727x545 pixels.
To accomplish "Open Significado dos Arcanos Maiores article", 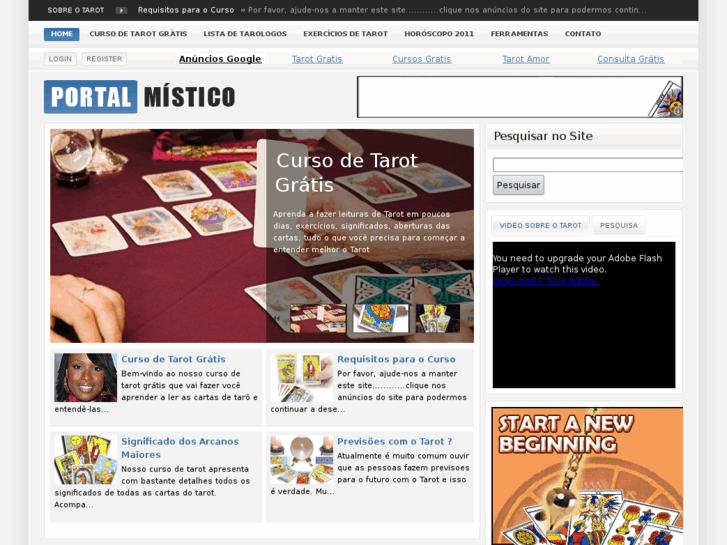I will point(180,448).
